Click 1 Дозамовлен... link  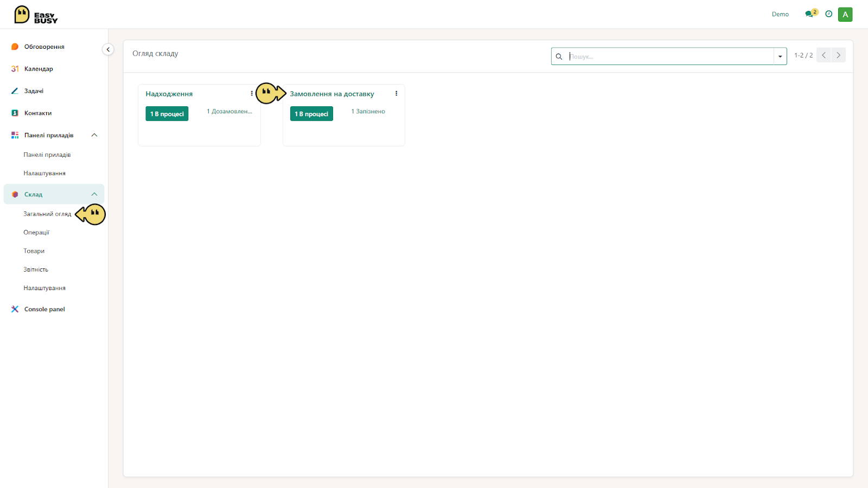229,111
